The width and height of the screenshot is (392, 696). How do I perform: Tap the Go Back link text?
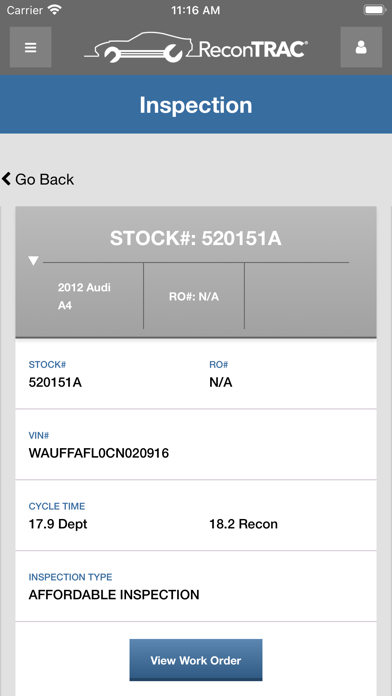(x=44, y=179)
